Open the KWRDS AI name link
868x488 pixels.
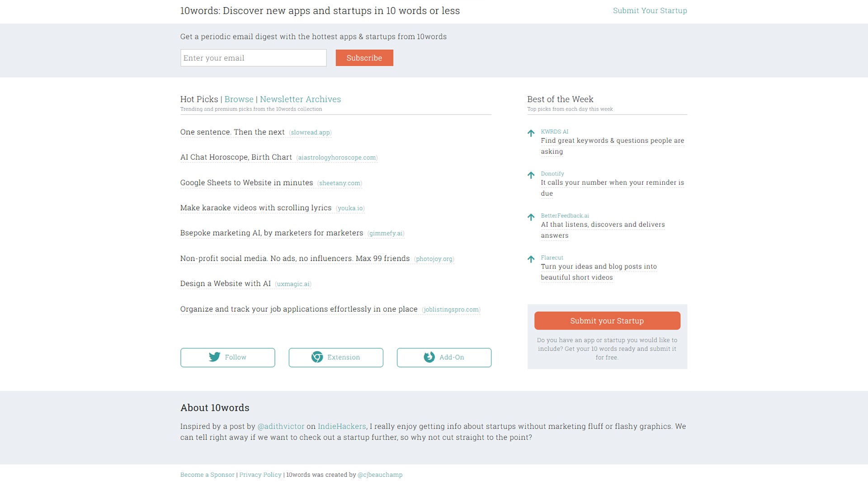coord(554,132)
